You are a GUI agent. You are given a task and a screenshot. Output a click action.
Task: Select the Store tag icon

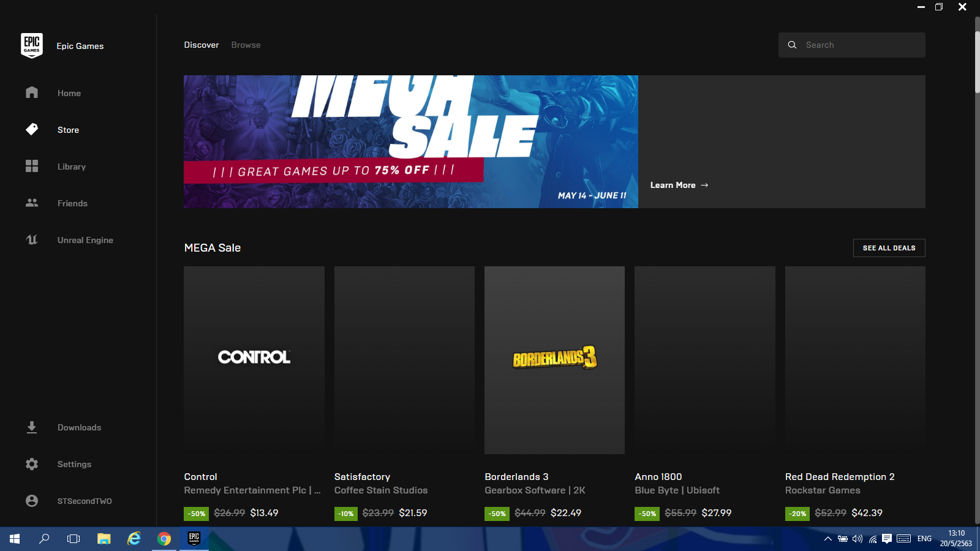pos(32,129)
